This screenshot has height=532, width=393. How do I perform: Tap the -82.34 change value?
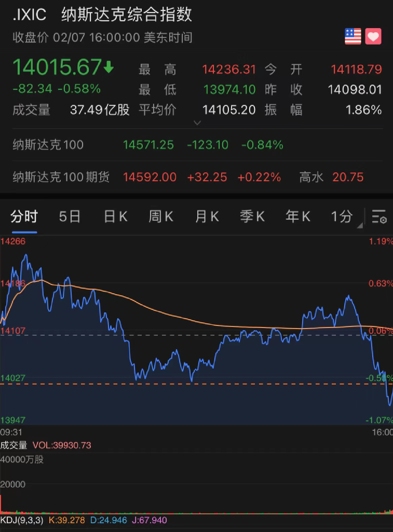[32, 89]
